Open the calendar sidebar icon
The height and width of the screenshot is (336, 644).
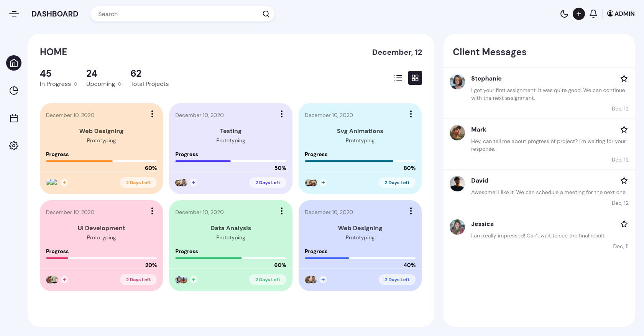click(x=14, y=118)
